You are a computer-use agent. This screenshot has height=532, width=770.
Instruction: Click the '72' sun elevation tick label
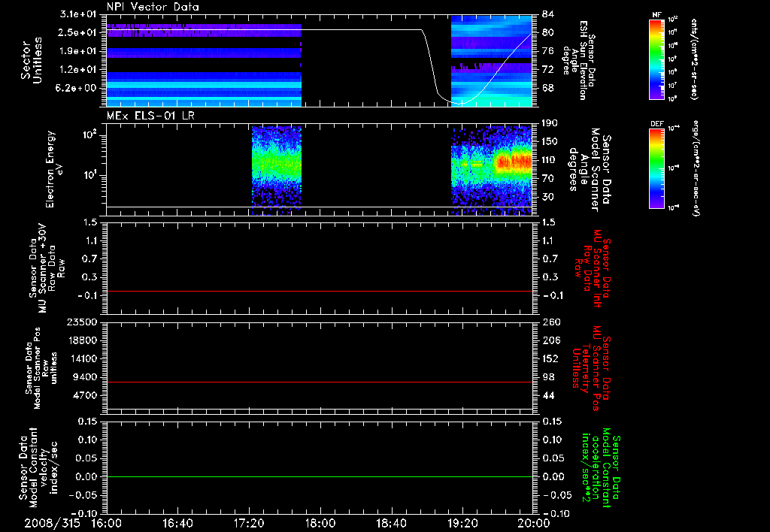547,70
